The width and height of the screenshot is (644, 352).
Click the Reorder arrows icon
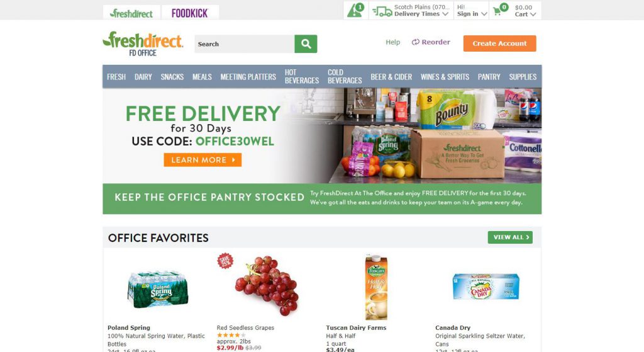416,42
